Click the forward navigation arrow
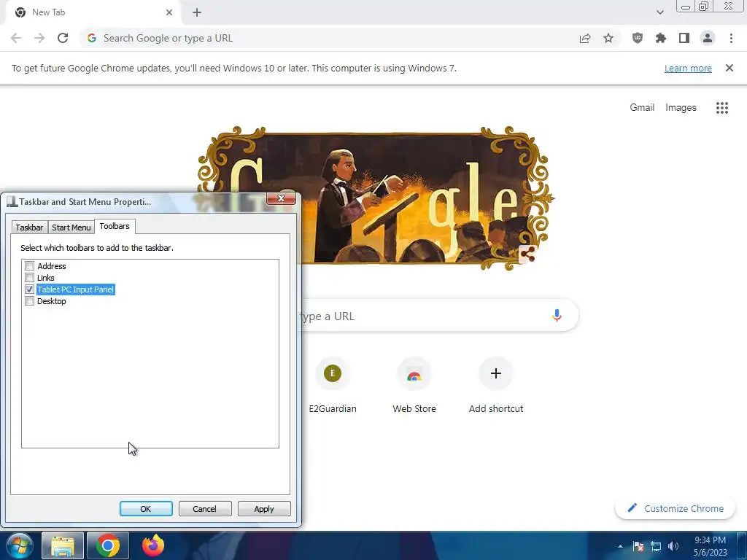 click(x=39, y=38)
